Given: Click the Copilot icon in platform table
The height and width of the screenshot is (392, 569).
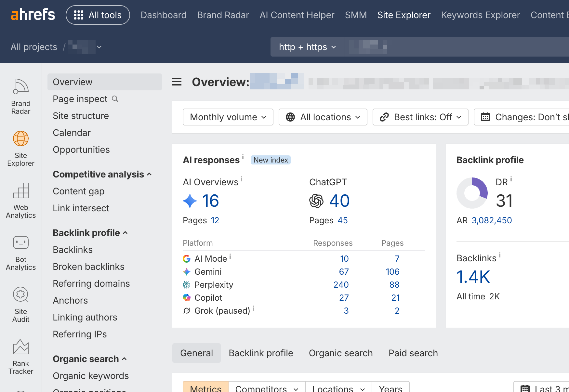Looking at the screenshot, I should point(187,298).
